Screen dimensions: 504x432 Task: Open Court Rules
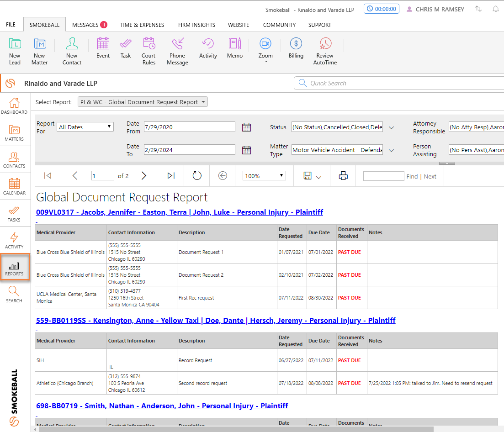[x=149, y=52]
